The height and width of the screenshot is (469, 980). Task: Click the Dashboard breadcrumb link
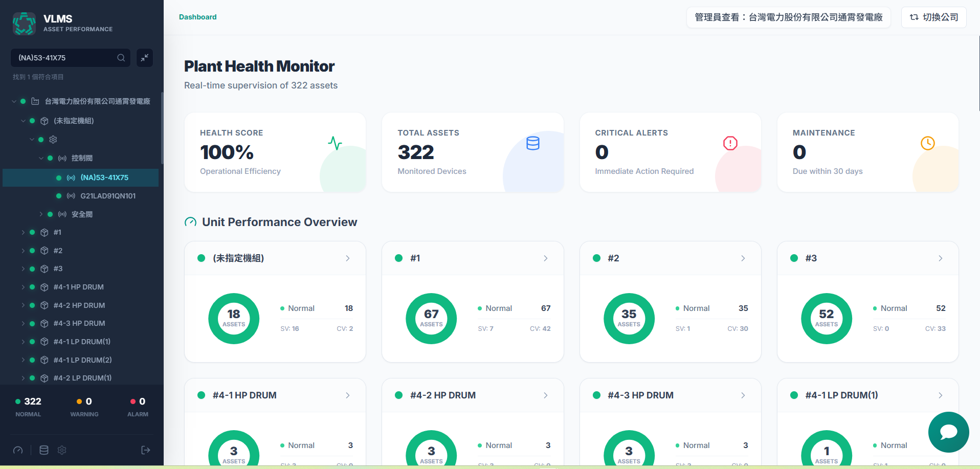click(197, 17)
